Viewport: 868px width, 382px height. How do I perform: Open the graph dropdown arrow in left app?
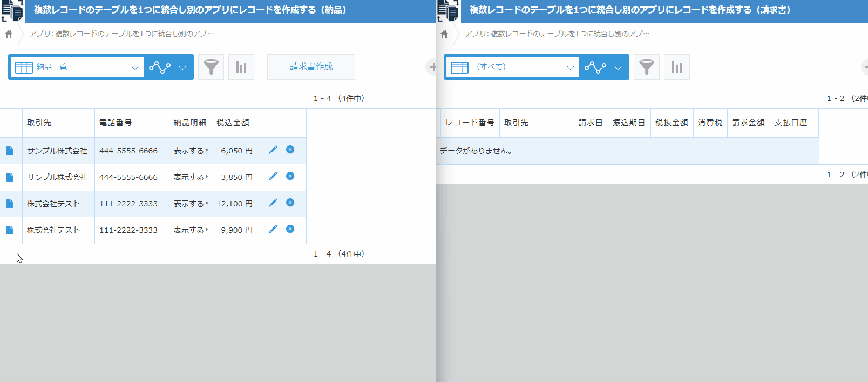click(182, 68)
